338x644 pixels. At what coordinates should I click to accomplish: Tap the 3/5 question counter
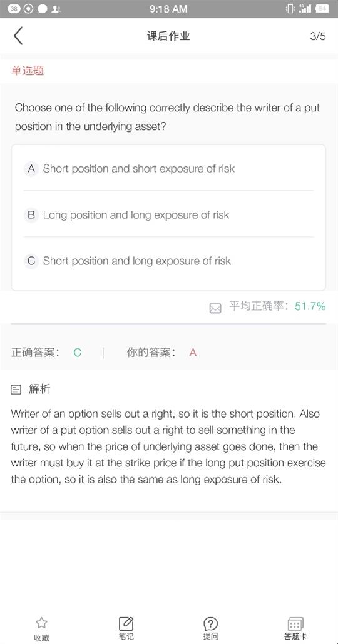pos(318,36)
